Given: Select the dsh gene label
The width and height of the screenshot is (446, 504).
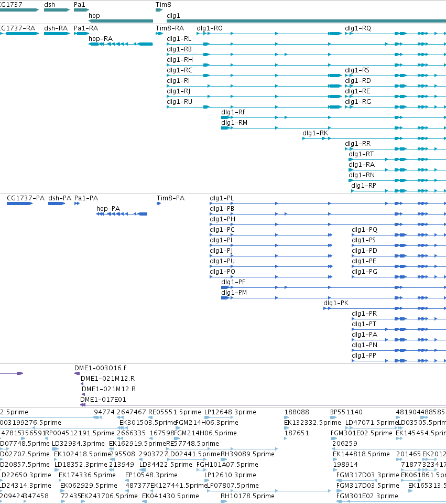Looking at the screenshot, I should tap(49, 5).
